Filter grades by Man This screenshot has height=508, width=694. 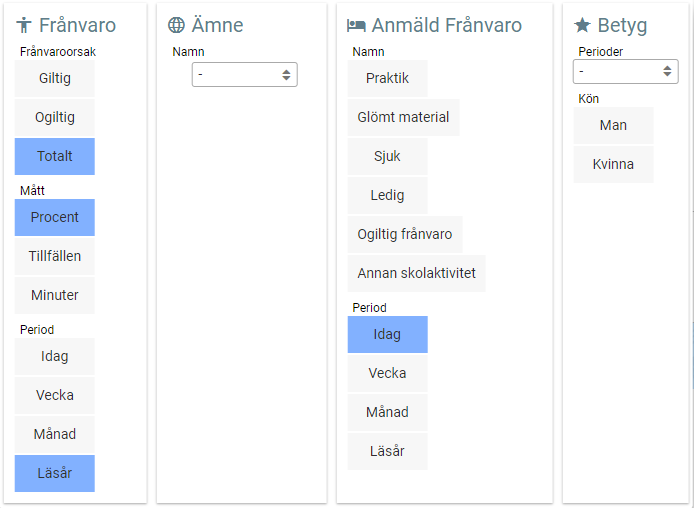613,125
